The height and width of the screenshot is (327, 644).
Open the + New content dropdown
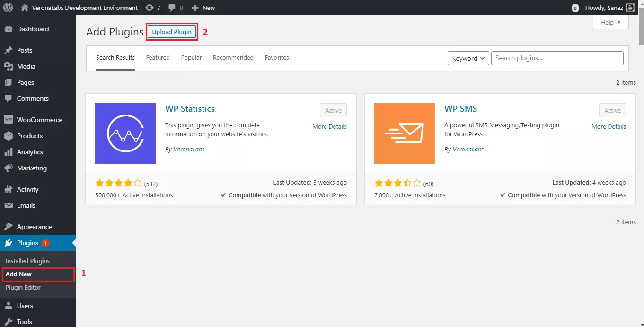pyautogui.click(x=203, y=8)
